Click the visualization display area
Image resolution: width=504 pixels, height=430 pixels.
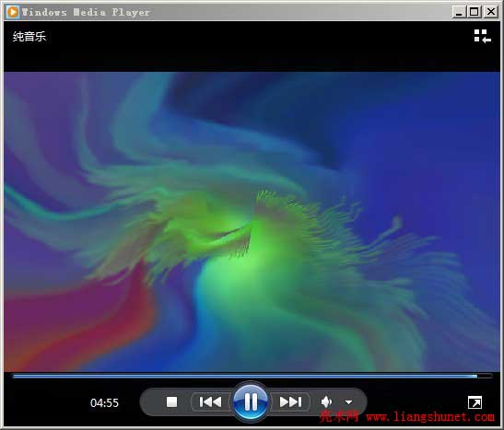tap(252, 222)
